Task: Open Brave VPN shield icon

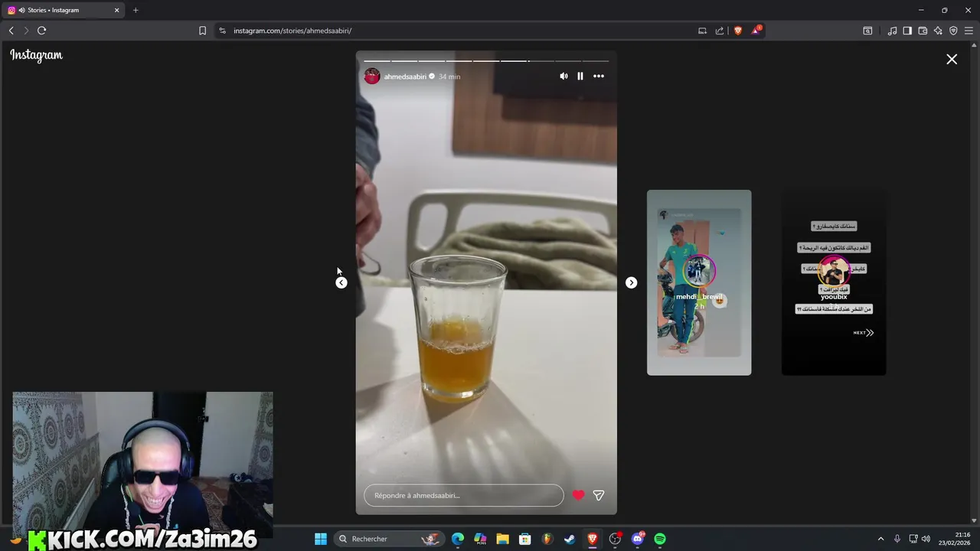Action: tap(953, 31)
